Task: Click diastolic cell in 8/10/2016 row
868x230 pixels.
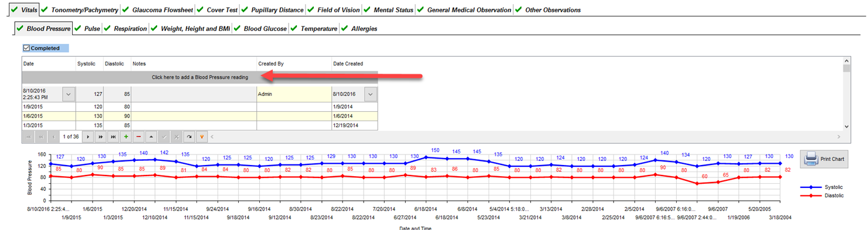Action: pos(117,94)
